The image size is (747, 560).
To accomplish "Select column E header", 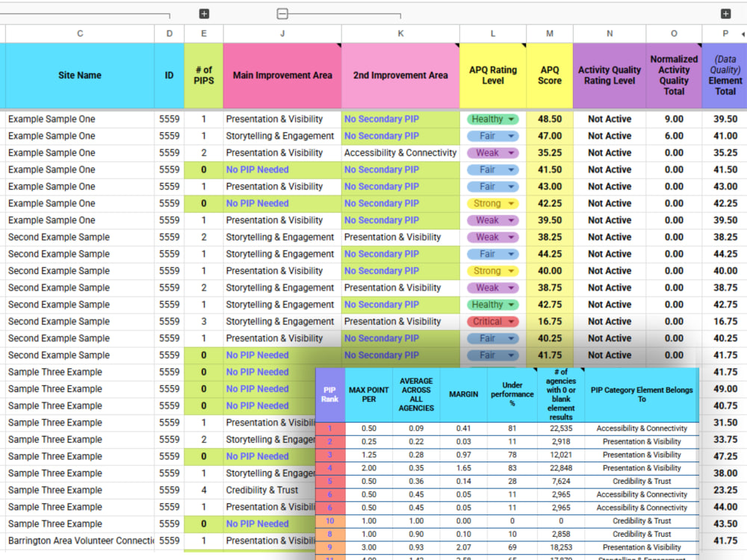I will [204, 34].
